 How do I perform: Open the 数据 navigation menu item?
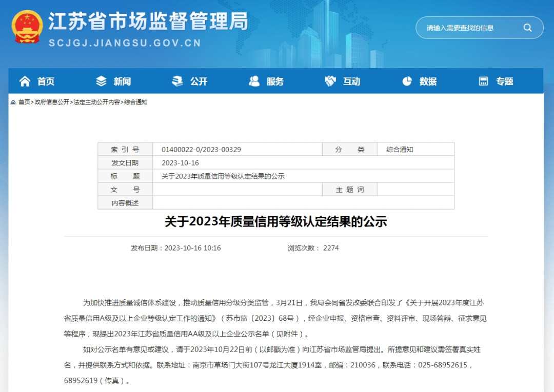[428, 81]
